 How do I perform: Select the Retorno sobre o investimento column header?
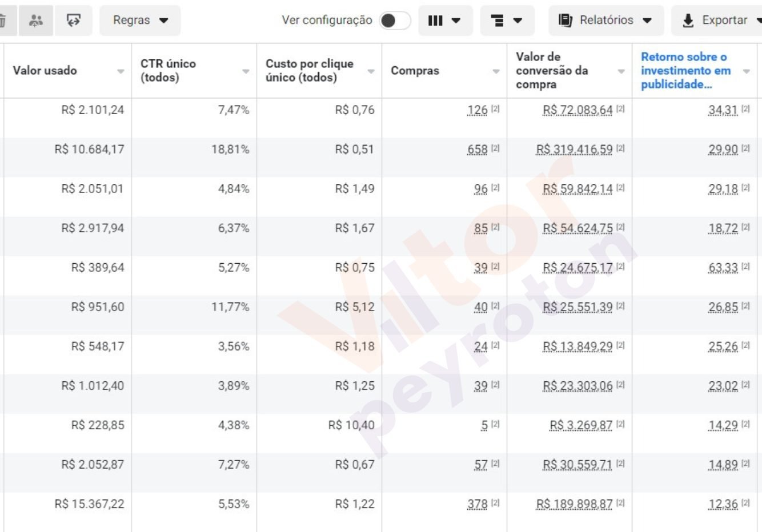pos(685,71)
